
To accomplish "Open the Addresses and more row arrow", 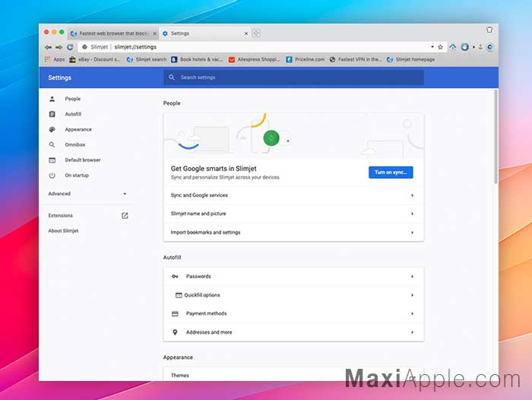I will (412, 332).
